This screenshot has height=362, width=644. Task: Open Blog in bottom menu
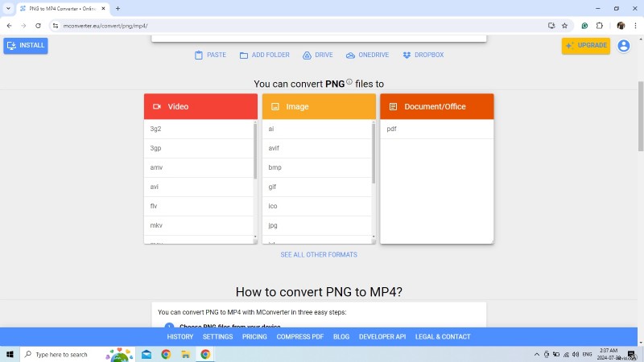(341, 336)
